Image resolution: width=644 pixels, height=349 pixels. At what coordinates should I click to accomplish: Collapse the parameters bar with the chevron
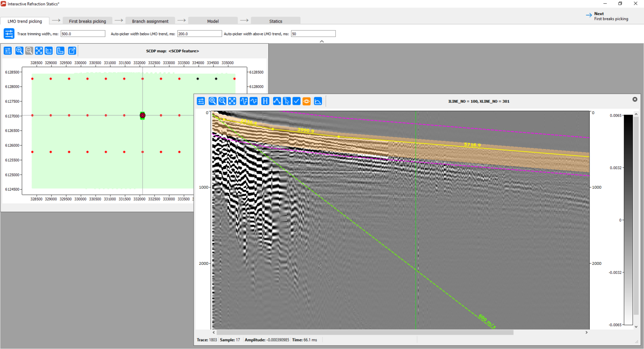[x=322, y=41]
